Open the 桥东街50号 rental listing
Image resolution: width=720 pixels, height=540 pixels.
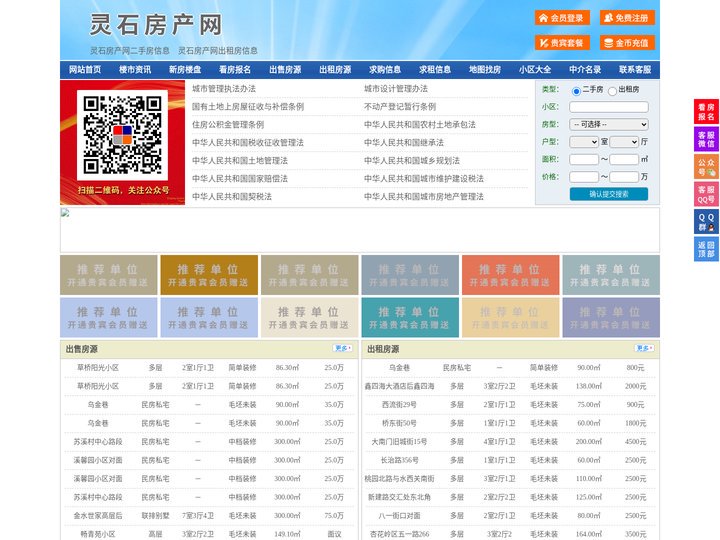399,423
